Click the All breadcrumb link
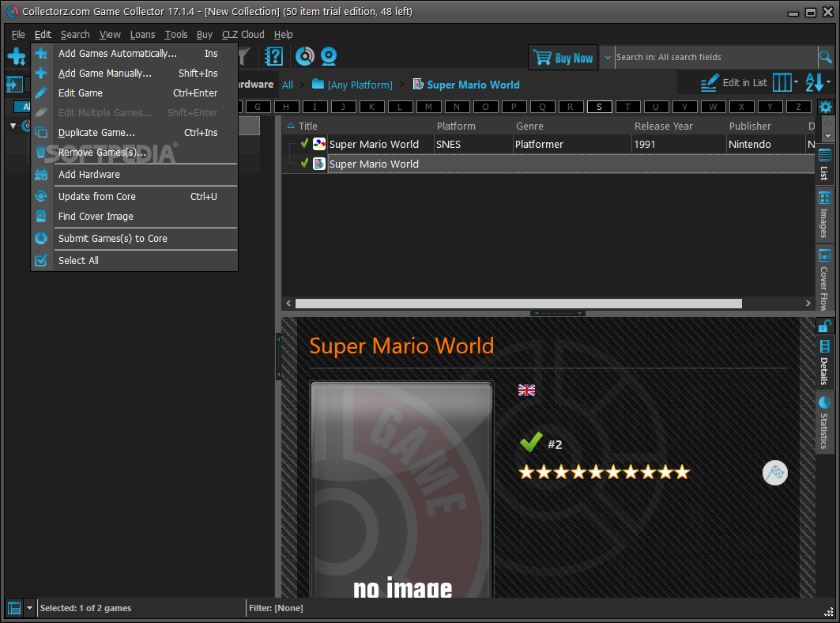The width and height of the screenshot is (840, 623). click(288, 85)
